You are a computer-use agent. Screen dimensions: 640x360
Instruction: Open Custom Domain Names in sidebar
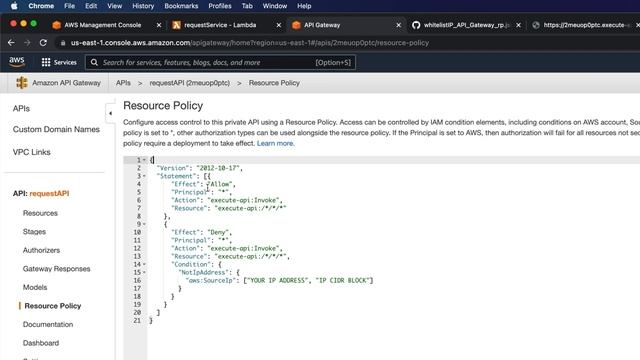point(56,129)
